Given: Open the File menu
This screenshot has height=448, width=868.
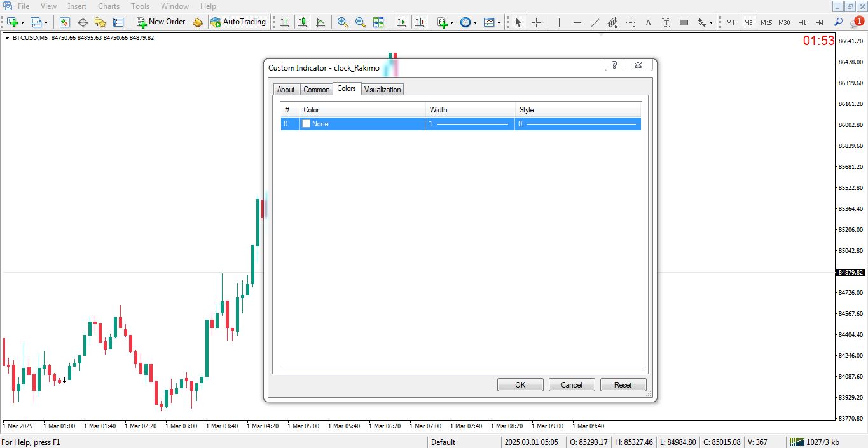Looking at the screenshot, I should pyautogui.click(x=24, y=6).
